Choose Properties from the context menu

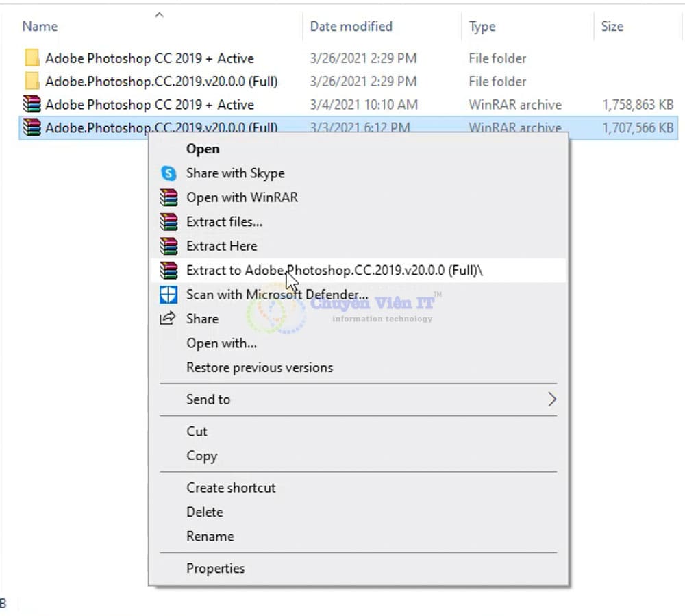click(x=215, y=568)
